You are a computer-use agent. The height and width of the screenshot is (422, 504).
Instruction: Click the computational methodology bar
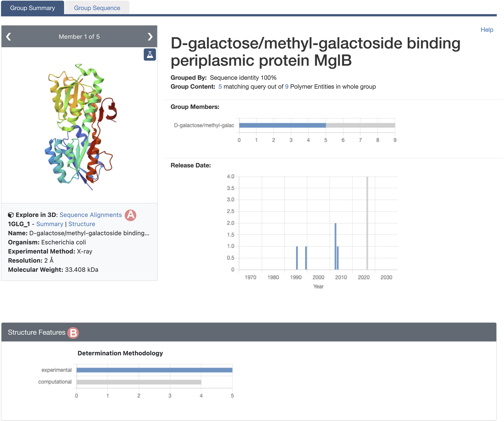[x=139, y=382]
